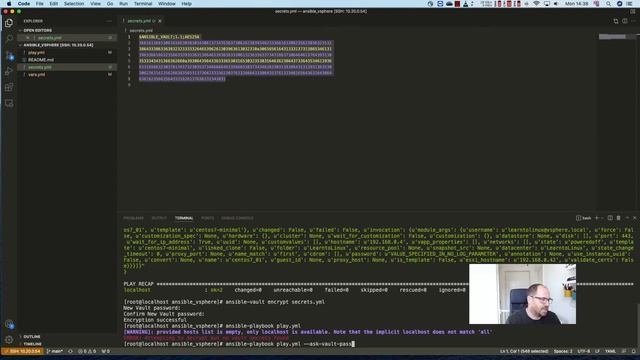Select the bash terminal entry
The height and width of the screenshot is (360, 640).
click(x=583, y=218)
